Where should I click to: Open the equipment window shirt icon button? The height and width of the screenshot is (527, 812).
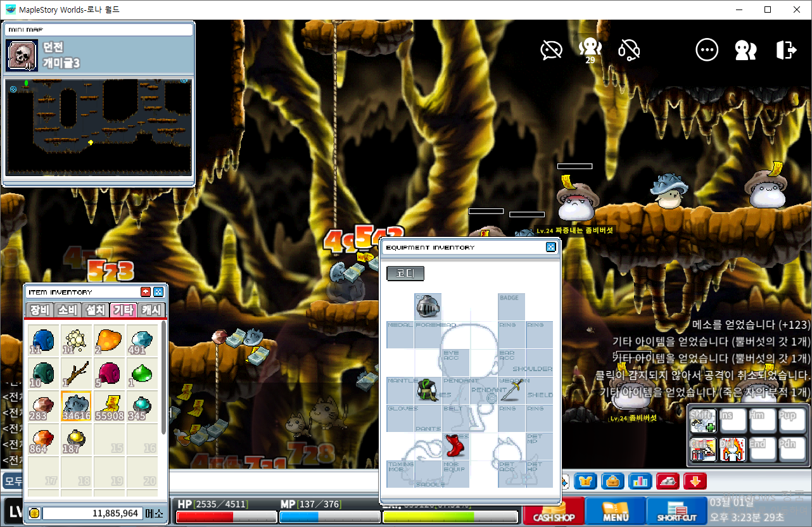(x=586, y=481)
